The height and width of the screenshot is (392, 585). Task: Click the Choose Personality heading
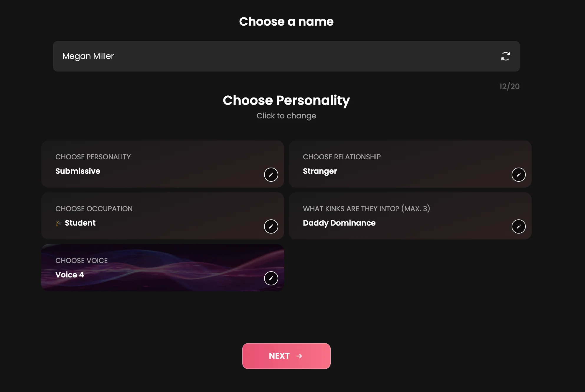[x=286, y=100]
